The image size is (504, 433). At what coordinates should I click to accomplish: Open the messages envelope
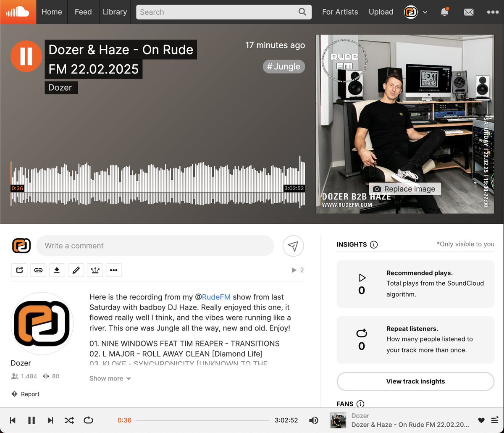pyautogui.click(x=468, y=12)
